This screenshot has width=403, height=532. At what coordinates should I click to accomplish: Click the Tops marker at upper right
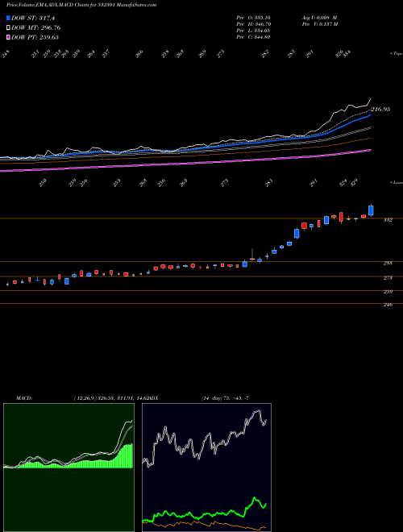pos(396,54)
